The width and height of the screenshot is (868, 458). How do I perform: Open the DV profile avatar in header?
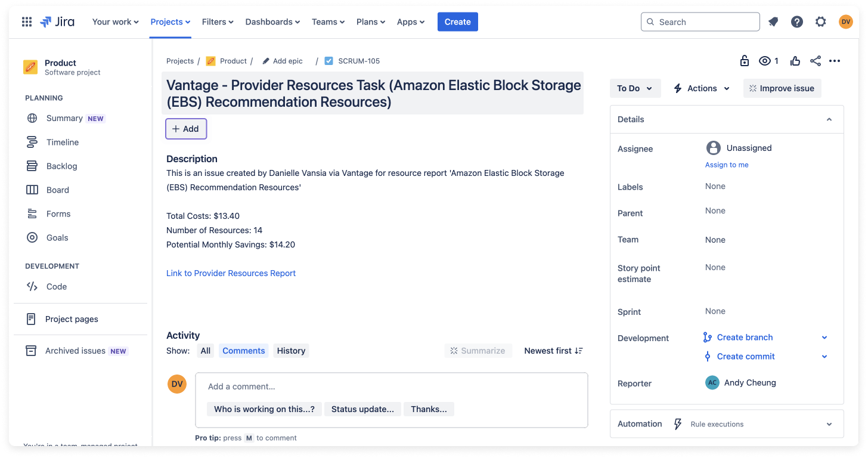pyautogui.click(x=845, y=22)
